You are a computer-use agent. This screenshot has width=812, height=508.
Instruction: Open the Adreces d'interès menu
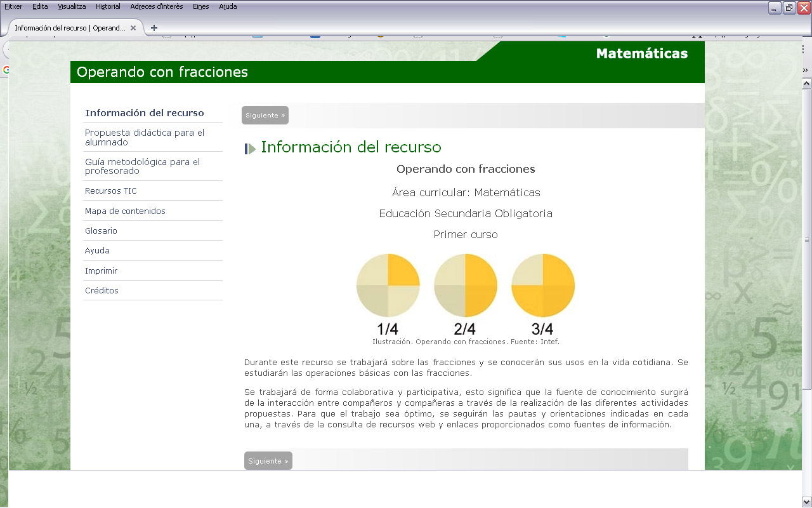pos(156,6)
